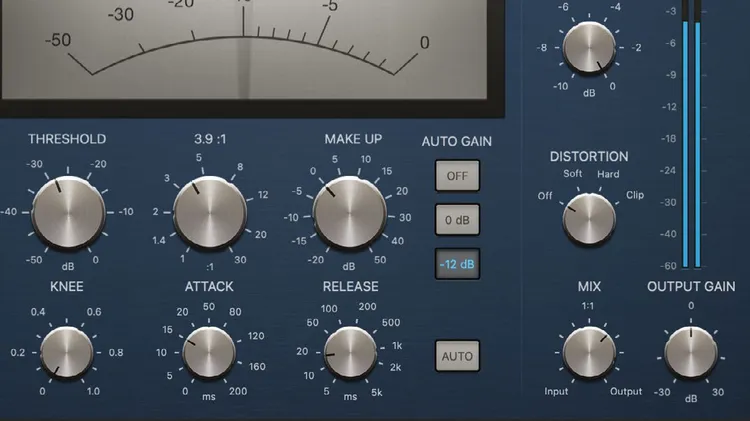Click the -50 mark on the VU meter

58,40
